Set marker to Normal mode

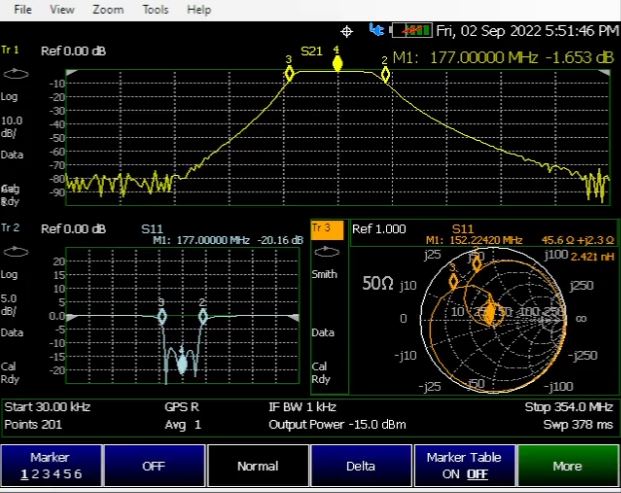tap(257, 465)
